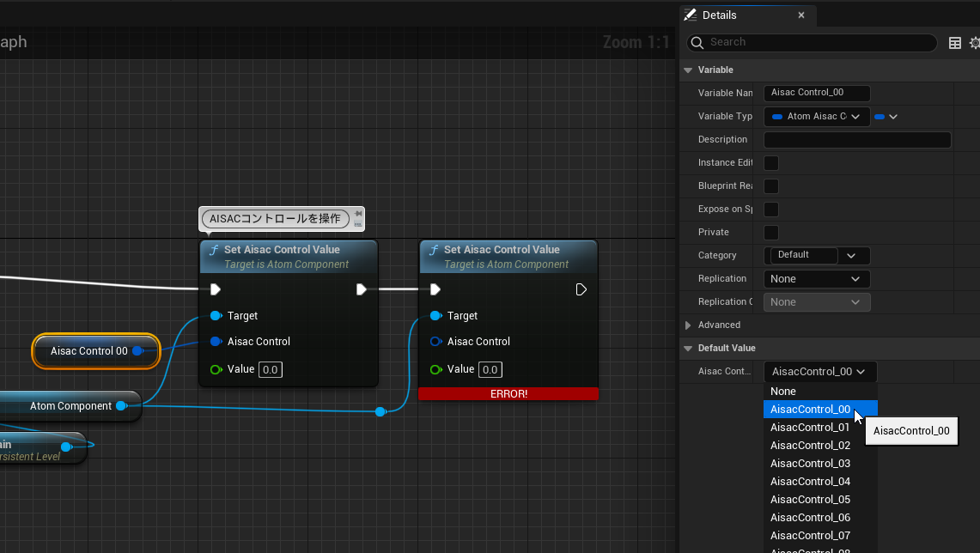This screenshot has width=980, height=553.
Task: Click the Aisac Control 00 node output pin
Action: (137, 351)
